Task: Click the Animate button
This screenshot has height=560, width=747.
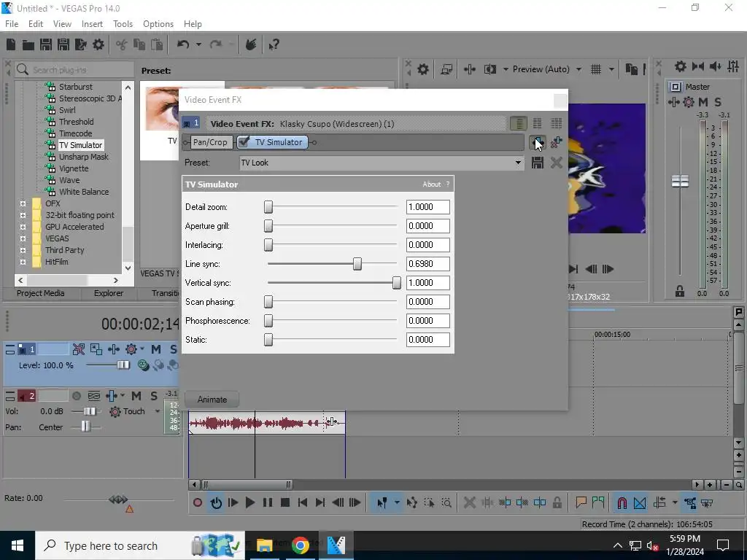Action: point(212,400)
